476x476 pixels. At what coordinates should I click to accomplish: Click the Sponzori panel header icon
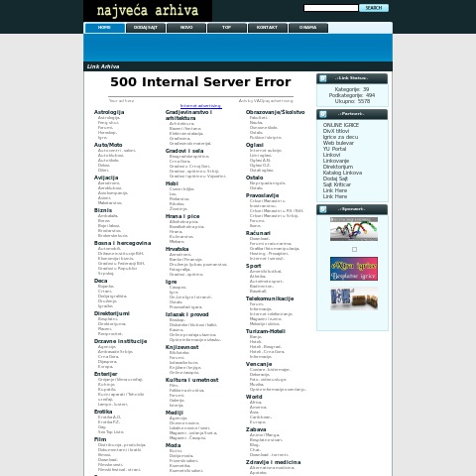(323, 209)
